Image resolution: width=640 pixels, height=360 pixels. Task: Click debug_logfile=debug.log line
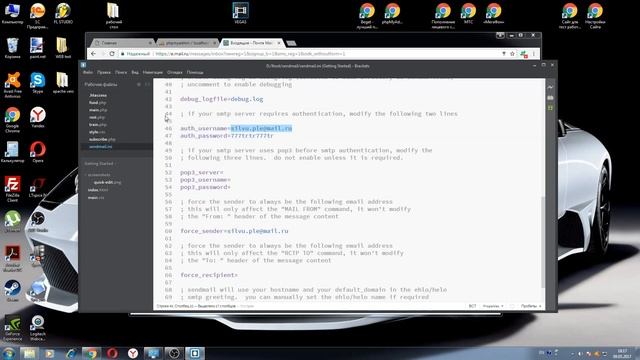pos(222,99)
